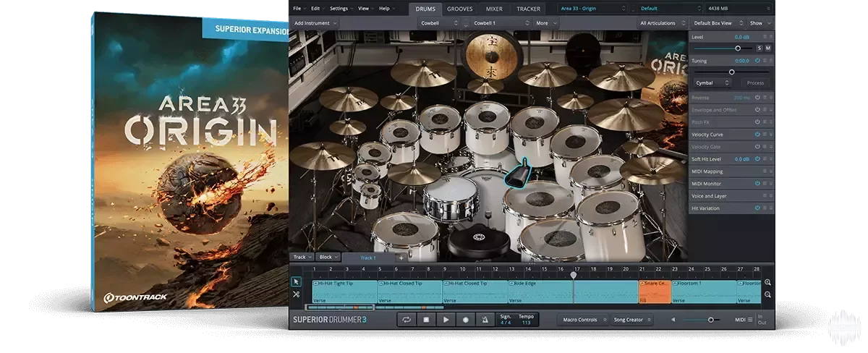Open All Articulations dropdown
The height and width of the screenshot is (353, 868).
(662, 23)
